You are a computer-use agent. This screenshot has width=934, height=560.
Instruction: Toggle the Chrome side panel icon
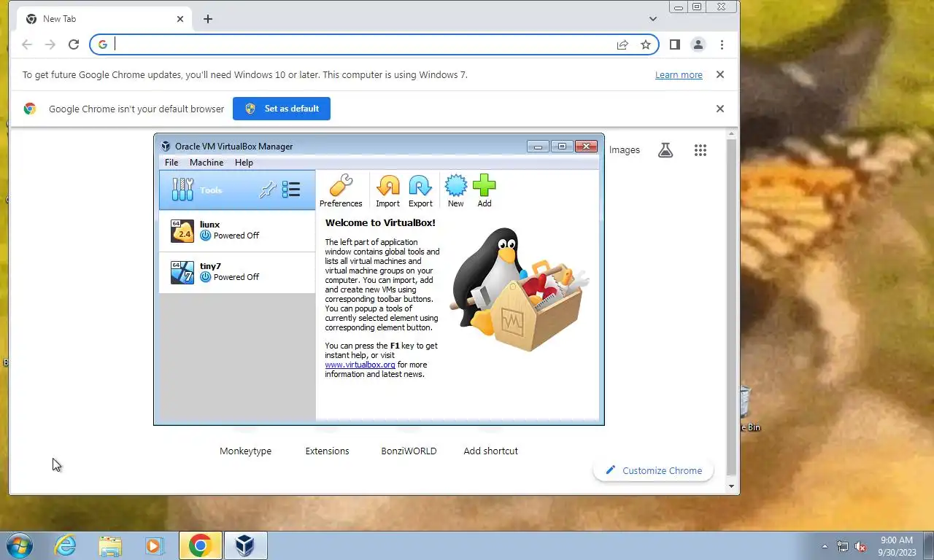click(675, 44)
